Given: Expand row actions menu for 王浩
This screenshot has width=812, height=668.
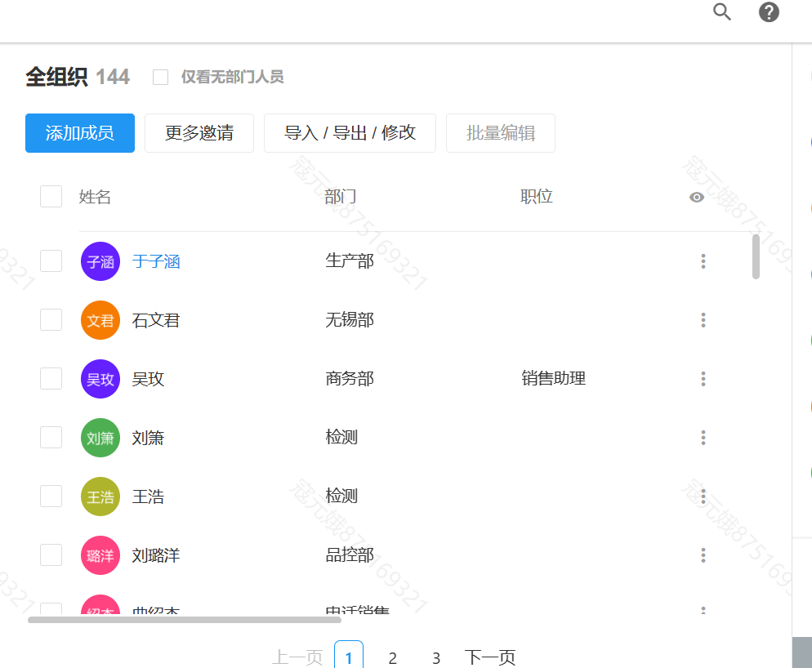Looking at the screenshot, I should pyautogui.click(x=703, y=497).
